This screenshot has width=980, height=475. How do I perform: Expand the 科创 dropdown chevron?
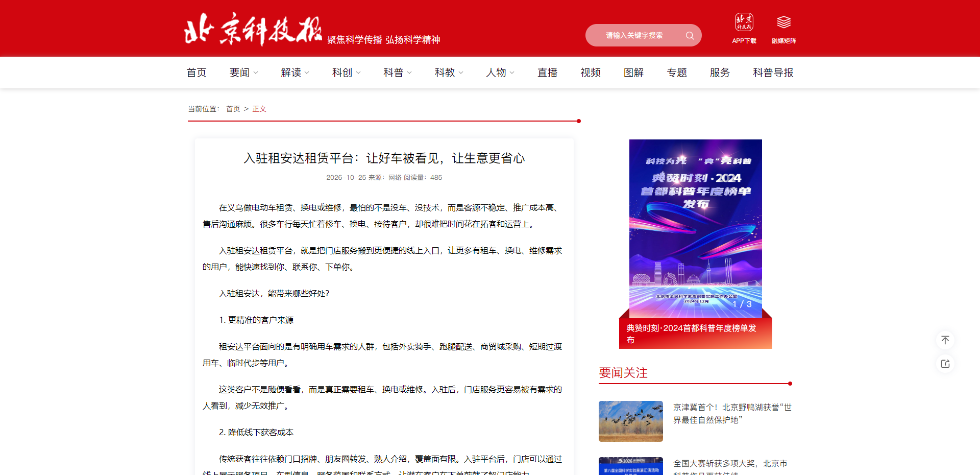(358, 73)
